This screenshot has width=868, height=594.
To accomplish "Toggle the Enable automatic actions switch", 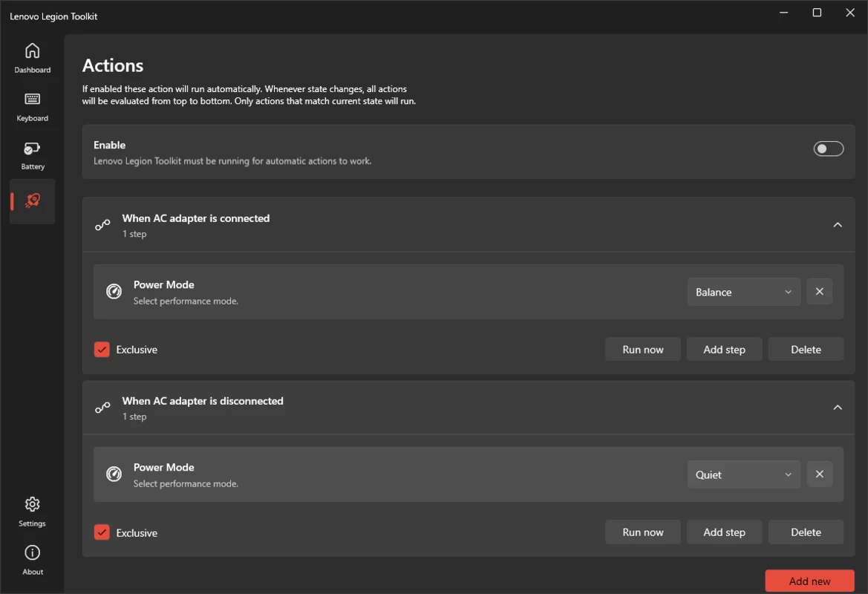I will pyautogui.click(x=828, y=148).
